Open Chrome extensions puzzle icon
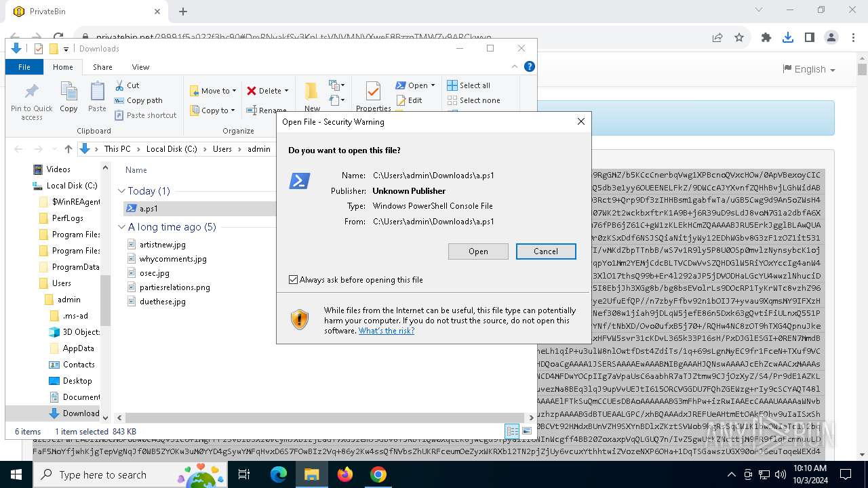This screenshot has height=488, width=868. point(766,38)
